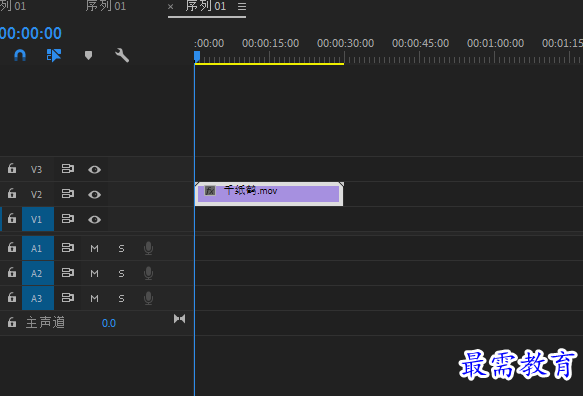
Task: Toggle lock on track V3
Action: (12, 168)
